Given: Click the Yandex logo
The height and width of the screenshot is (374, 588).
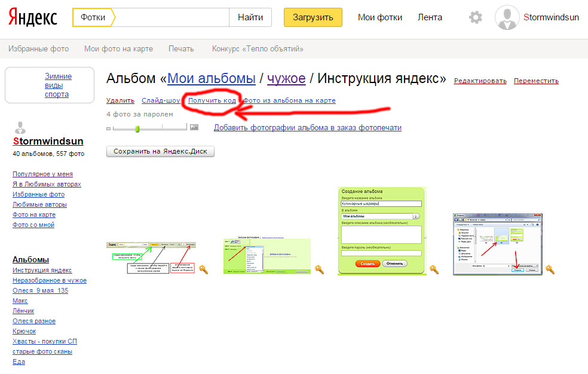Looking at the screenshot, I should tap(33, 17).
